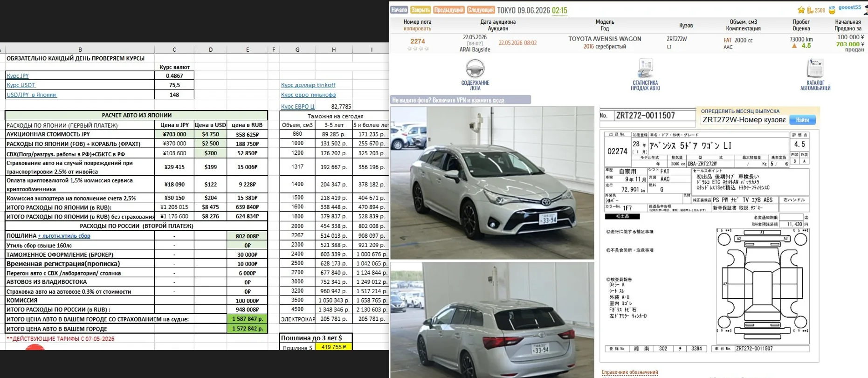Select the column B header
This screenshot has height=378, width=868.
pyautogui.click(x=80, y=49)
